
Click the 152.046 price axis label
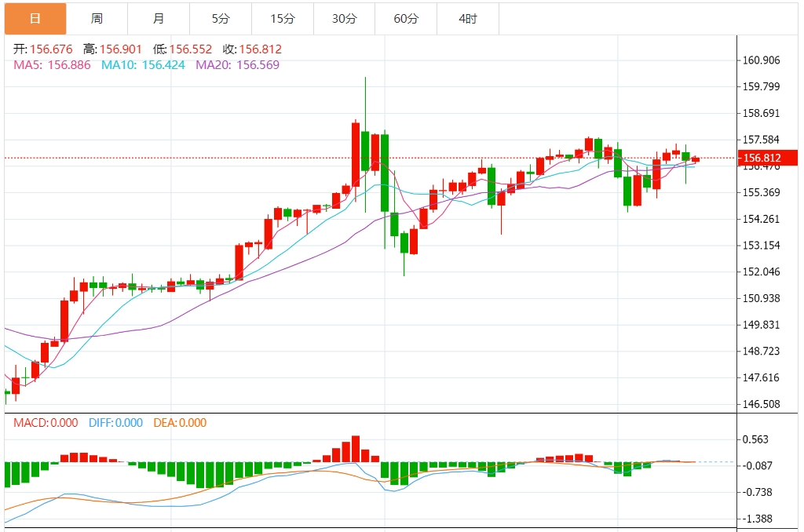tap(762, 272)
